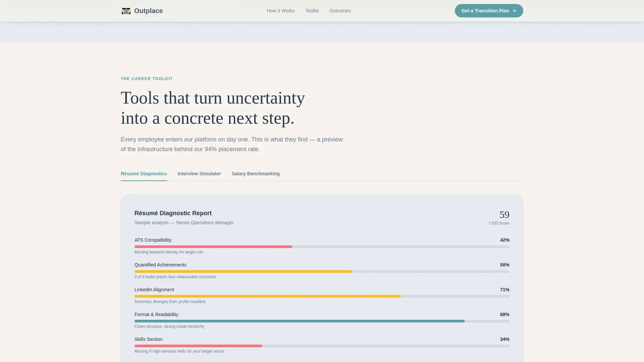Click the Quantified Achievements label
Screen dimensions: 644x362
coord(160,265)
